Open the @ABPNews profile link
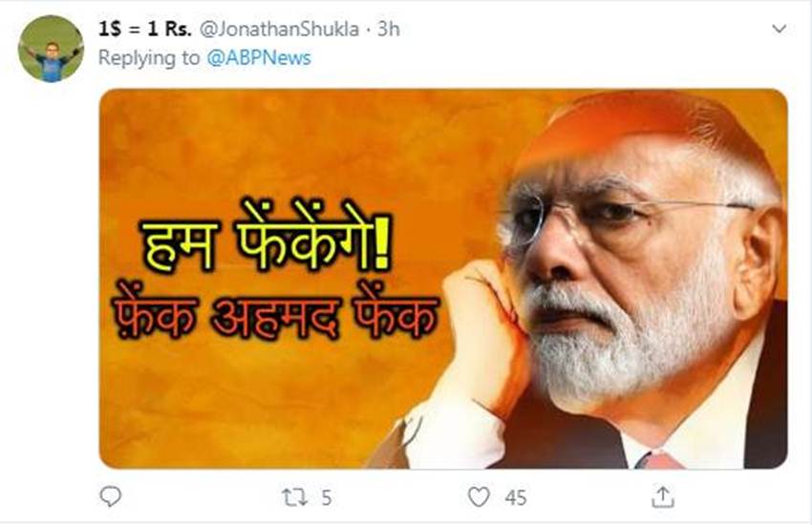 pos(259,57)
